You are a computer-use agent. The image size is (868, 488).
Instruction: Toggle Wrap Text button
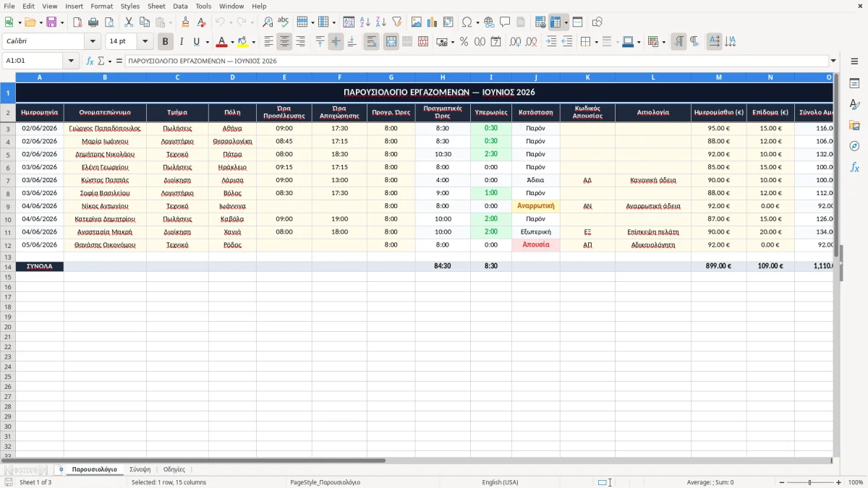point(372,42)
